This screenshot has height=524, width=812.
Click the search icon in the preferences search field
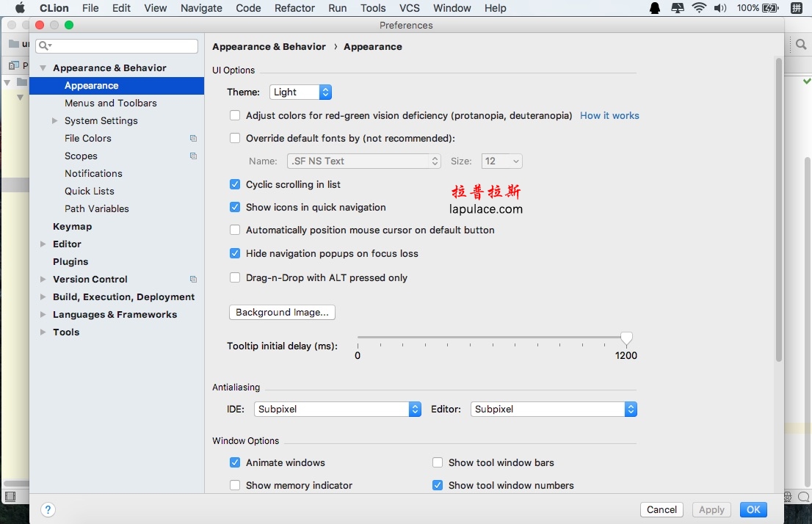click(x=45, y=46)
